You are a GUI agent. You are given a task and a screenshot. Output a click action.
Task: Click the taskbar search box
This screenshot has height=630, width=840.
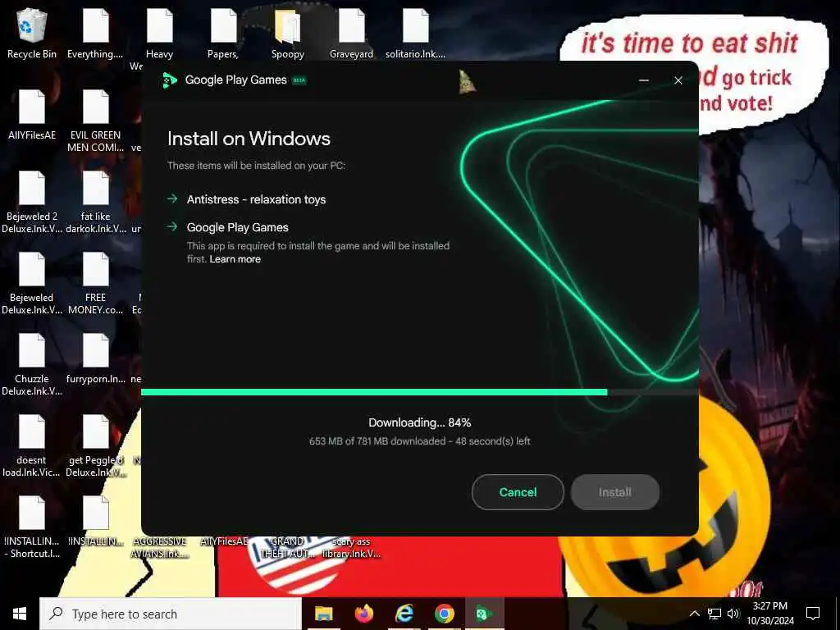pyautogui.click(x=171, y=614)
